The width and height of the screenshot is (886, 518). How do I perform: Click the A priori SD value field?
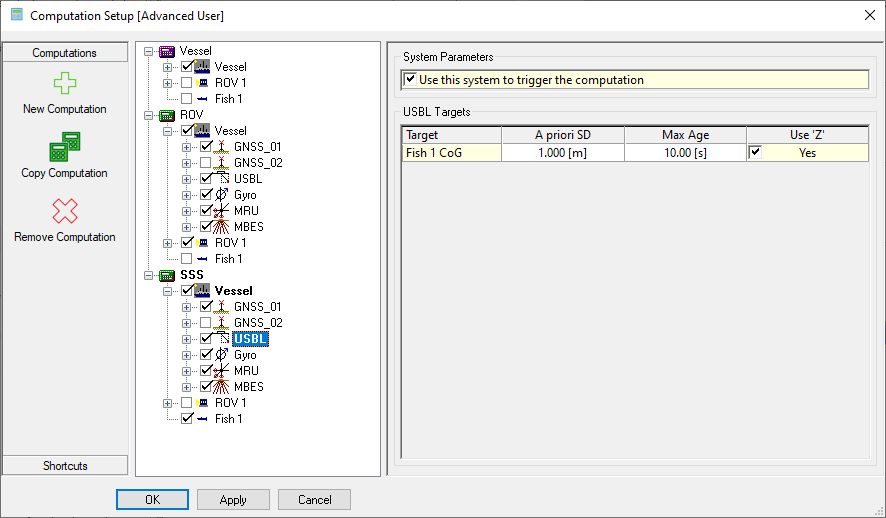(563, 153)
